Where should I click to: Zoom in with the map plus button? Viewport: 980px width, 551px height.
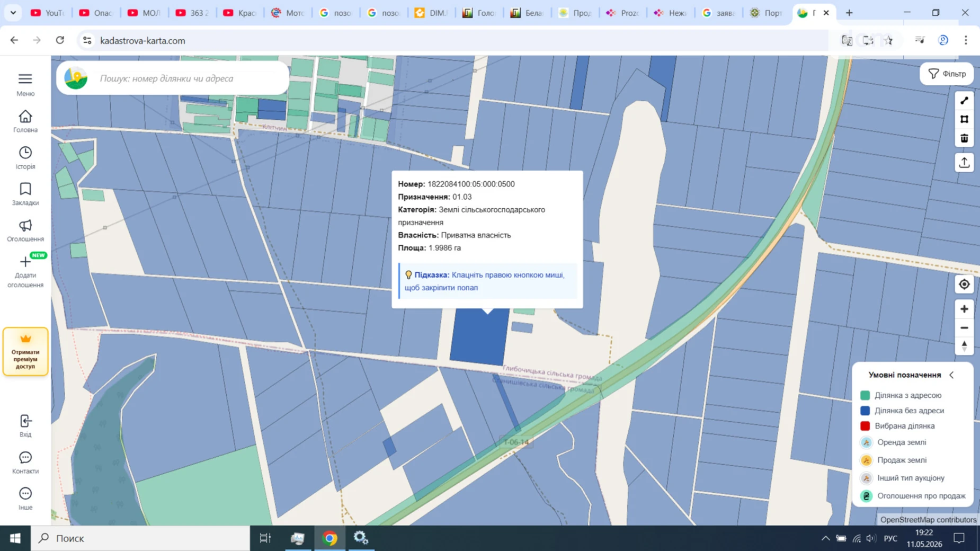[964, 309]
